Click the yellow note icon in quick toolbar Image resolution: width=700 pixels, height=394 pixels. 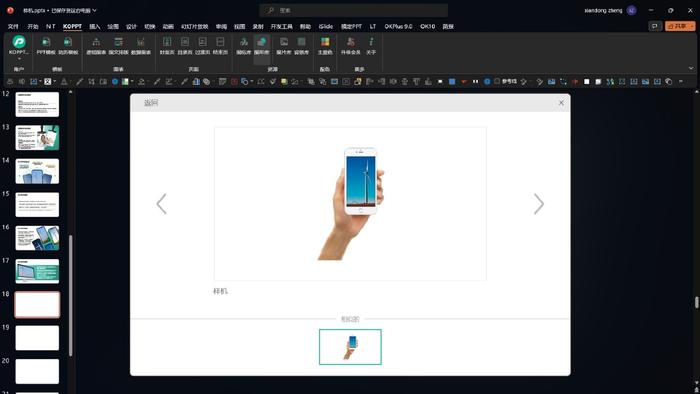(284, 82)
